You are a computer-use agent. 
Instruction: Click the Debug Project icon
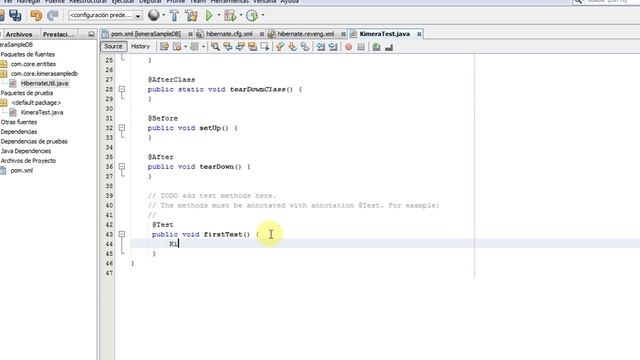(x=230, y=16)
